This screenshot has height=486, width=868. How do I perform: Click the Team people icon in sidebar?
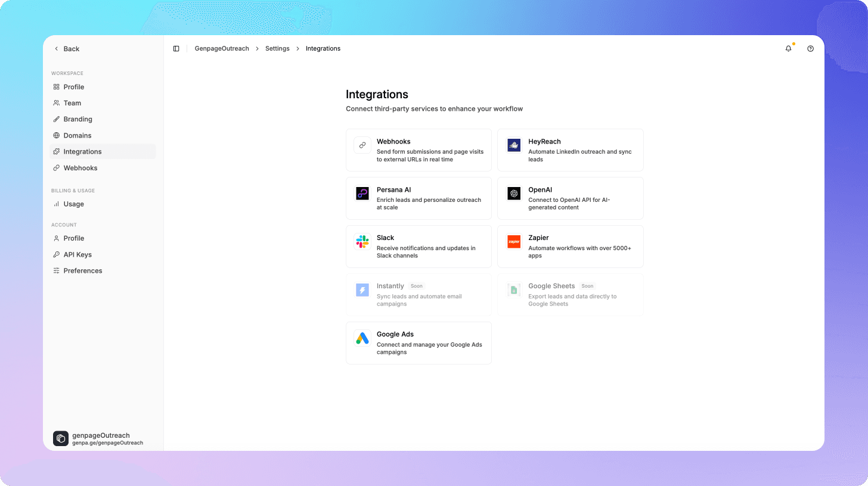(56, 103)
